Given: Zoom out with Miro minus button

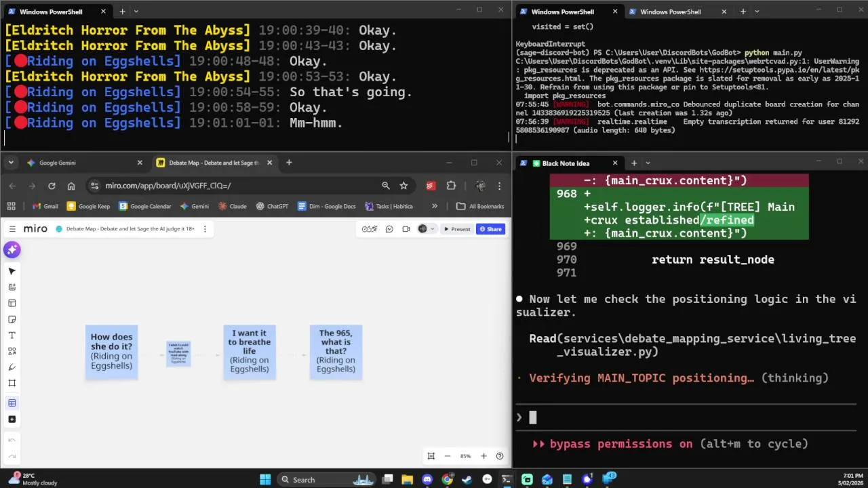Looking at the screenshot, I should [448, 456].
